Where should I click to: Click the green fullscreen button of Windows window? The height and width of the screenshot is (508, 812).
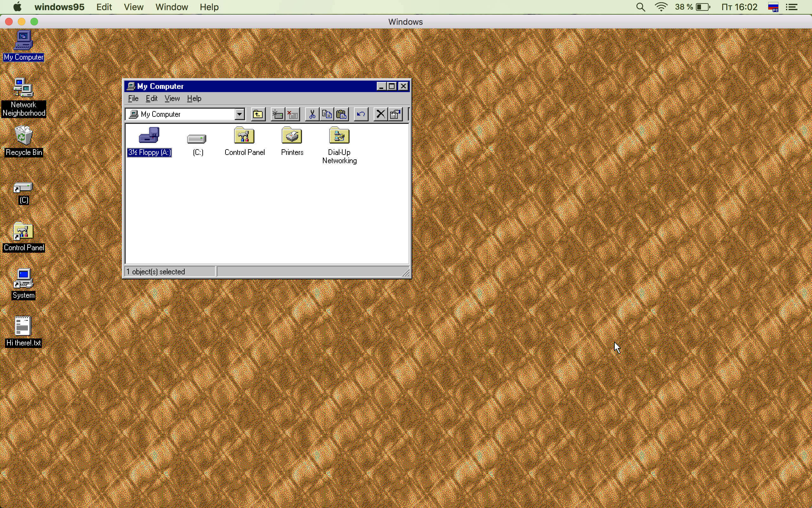tap(34, 22)
